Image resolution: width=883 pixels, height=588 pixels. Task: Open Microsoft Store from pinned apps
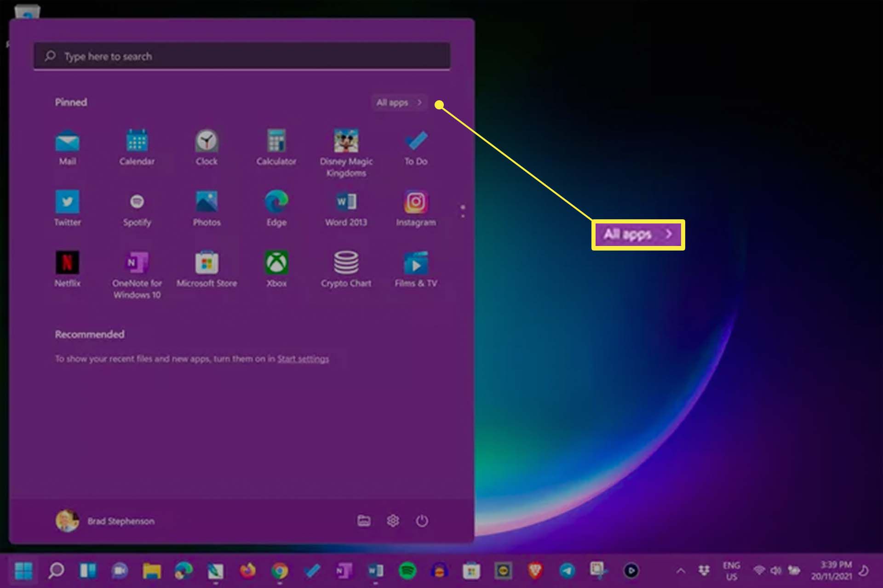(x=206, y=270)
